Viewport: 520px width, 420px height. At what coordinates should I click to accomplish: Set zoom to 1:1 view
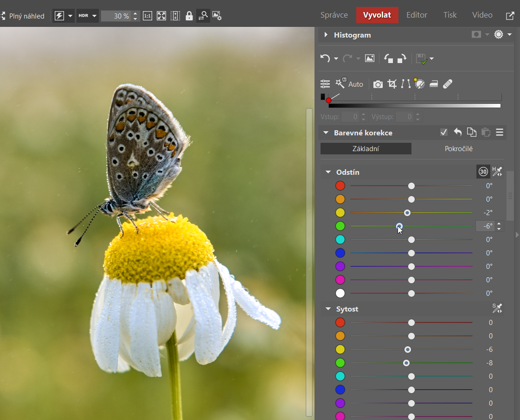coord(148,16)
